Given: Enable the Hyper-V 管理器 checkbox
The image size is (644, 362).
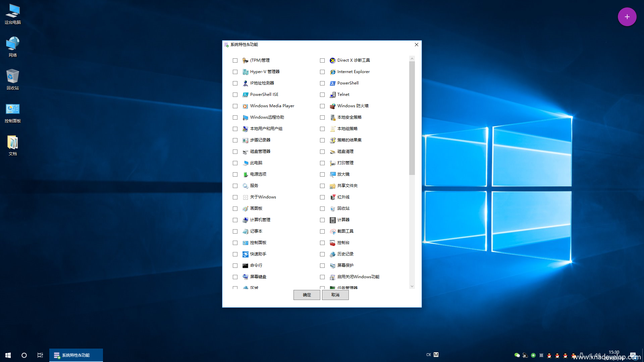Looking at the screenshot, I should pyautogui.click(x=235, y=72).
